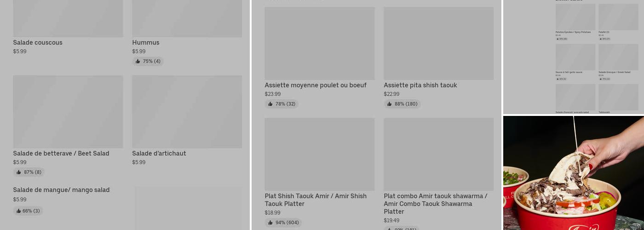Viewport: 644px width, 230px height.
Task: Click the 66% thumbs-up badge for mango salad
Action: [28, 211]
